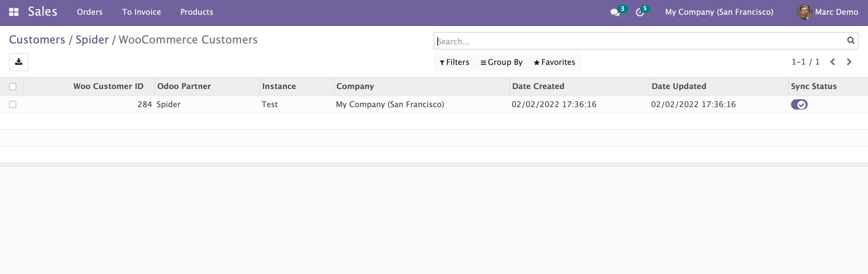Sort by Date Created column header
The image size is (868, 274).
tap(538, 86)
